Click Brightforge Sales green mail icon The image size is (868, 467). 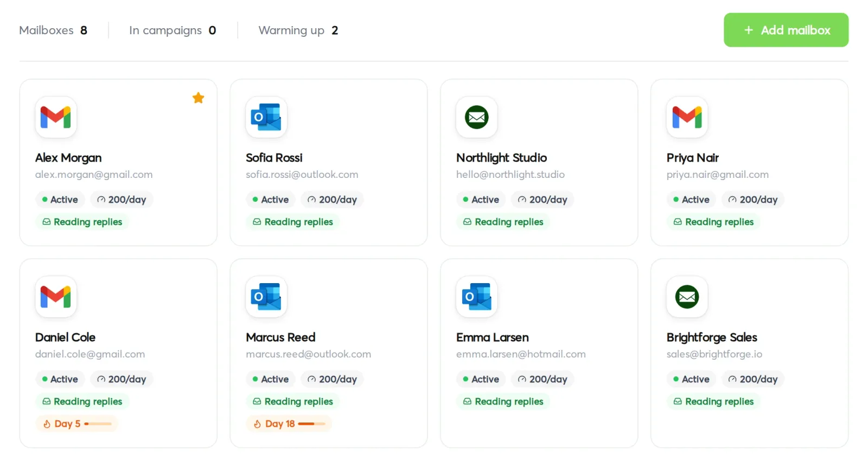pos(687,297)
